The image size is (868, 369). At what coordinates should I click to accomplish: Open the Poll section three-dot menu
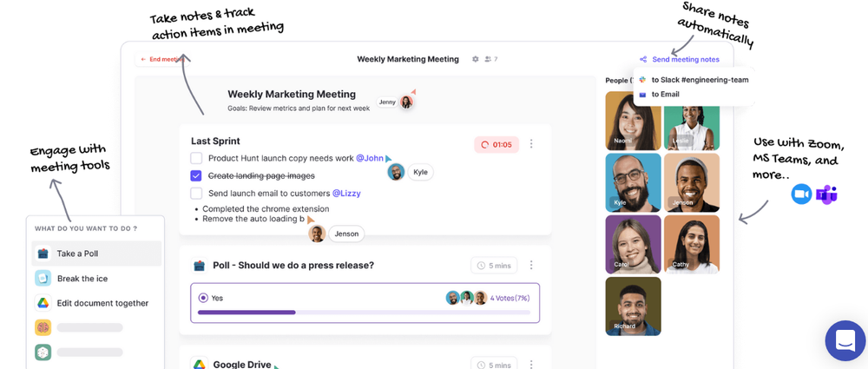(531, 265)
